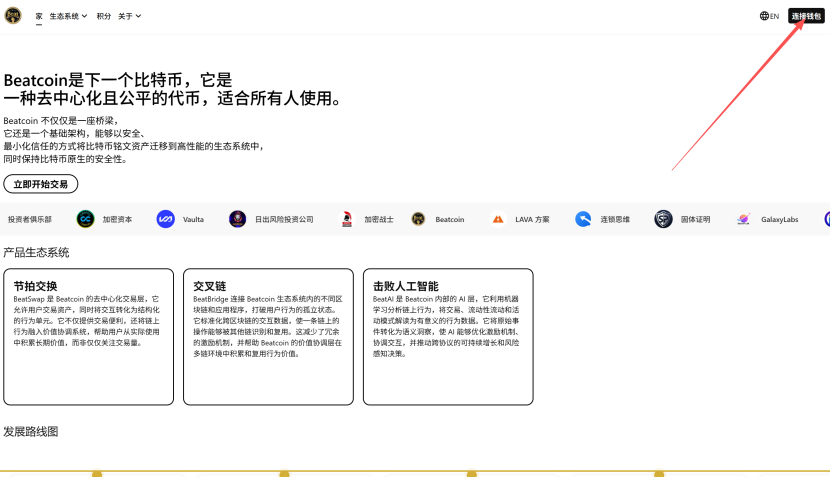This screenshot has height=477, width=830.
Task: Click the 日出风险投资公司 text label
Action: coord(284,219)
